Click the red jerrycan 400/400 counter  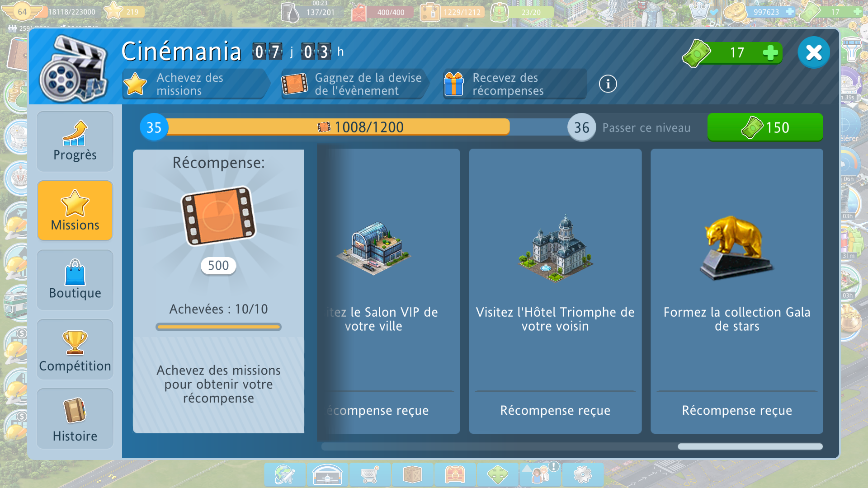[382, 12]
